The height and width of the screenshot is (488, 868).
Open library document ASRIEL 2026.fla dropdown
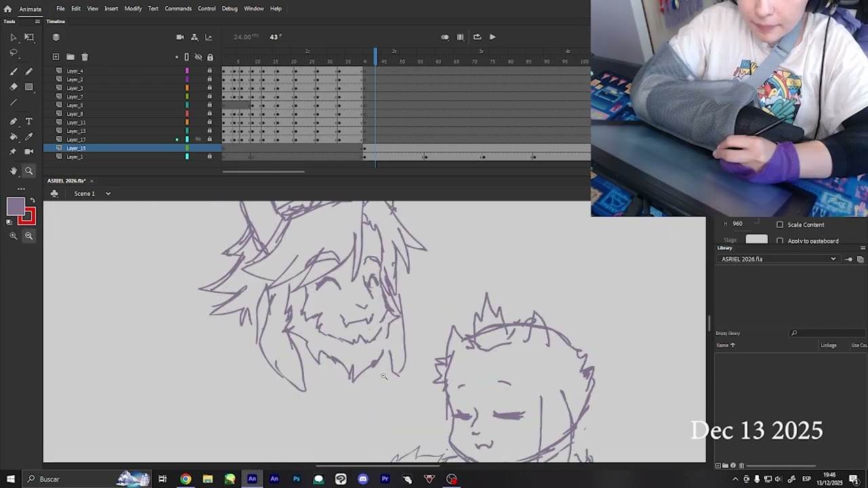coord(778,259)
